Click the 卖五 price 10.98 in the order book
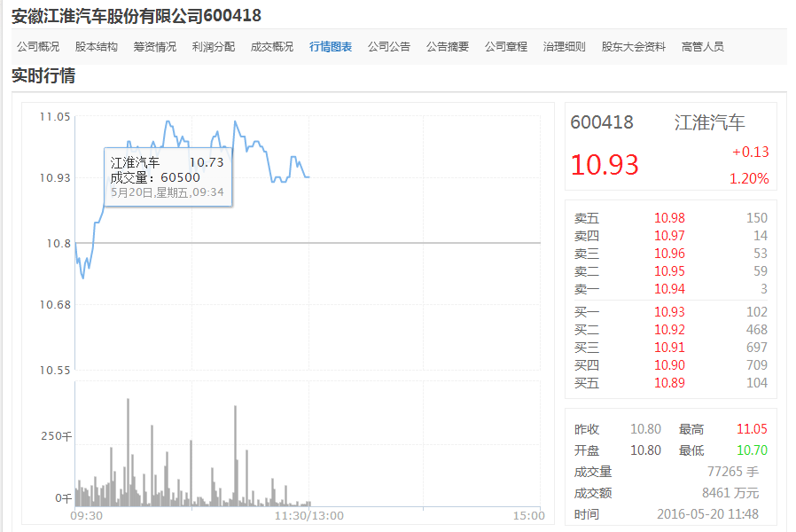796x532 pixels. 669,218
